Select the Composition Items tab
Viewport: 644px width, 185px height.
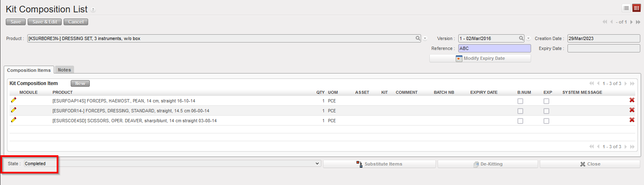click(x=29, y=70)
